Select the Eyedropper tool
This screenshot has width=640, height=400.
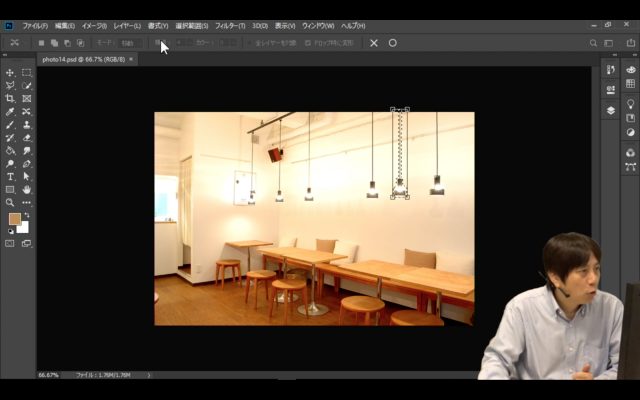pos(10,112)
